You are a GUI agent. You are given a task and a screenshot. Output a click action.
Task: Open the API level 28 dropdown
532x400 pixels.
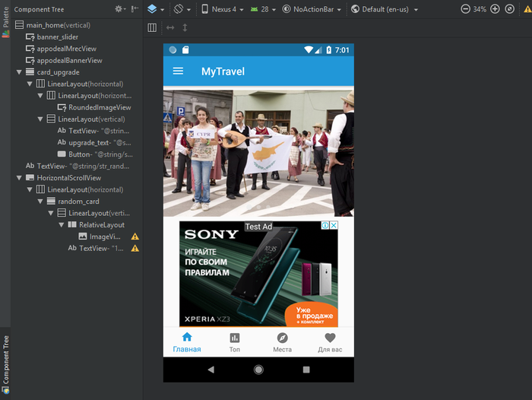[x=261, y=9]
